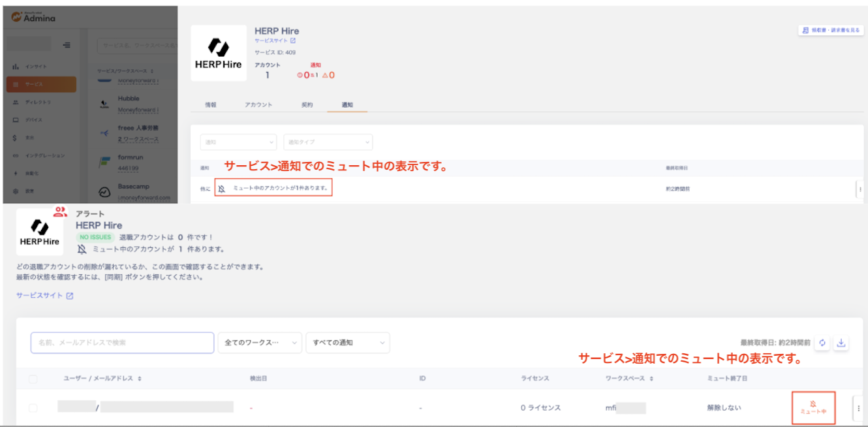Open サービスサイト link in alert panel
The width and height of the screenshot is (868, 427).
44,295
